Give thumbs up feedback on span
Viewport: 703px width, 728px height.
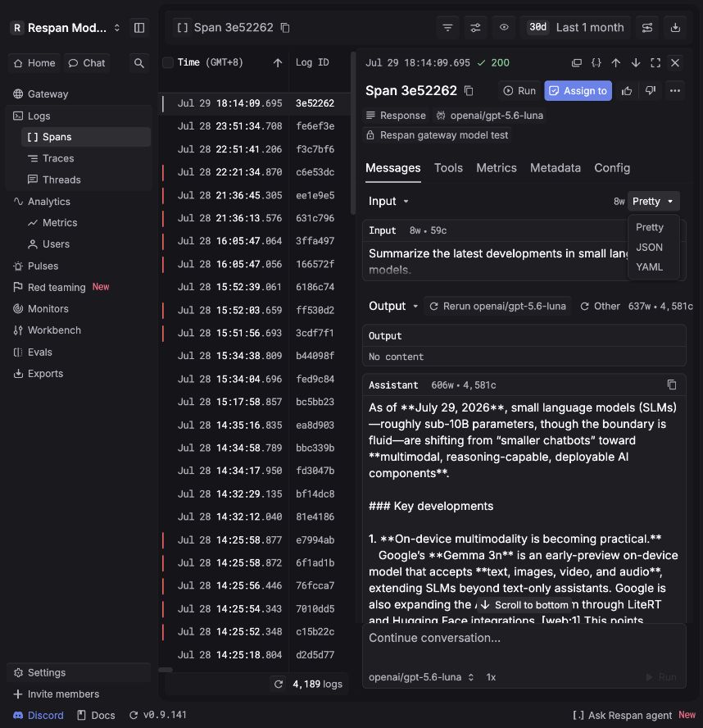pyautogui.click(x=627, y=90)
